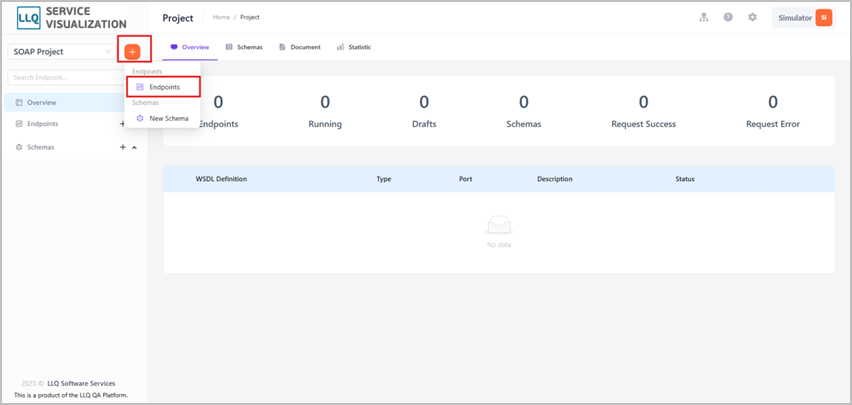Click the No data empty-state icon

pyautogui.click(x=499, y=226)
